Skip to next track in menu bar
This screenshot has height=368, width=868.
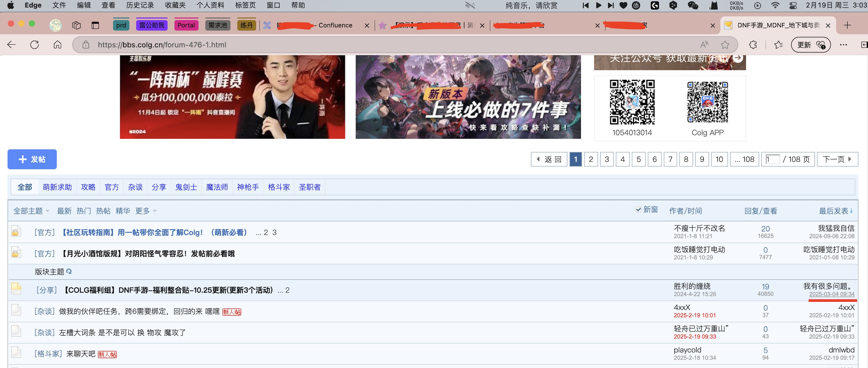click(611, 5)
